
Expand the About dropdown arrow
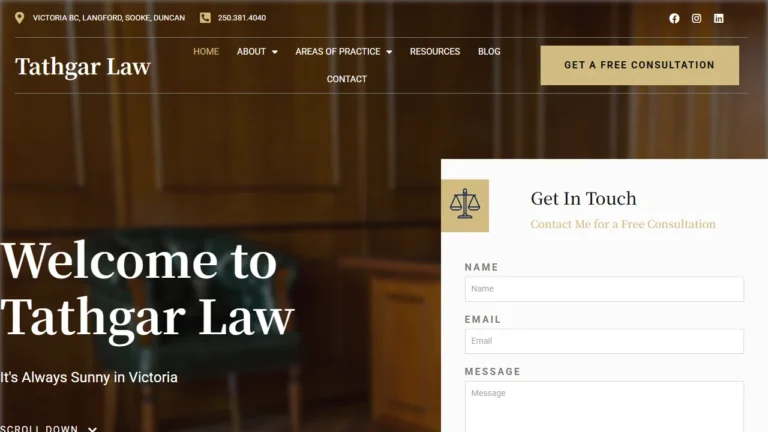click(x=275, y=52)
